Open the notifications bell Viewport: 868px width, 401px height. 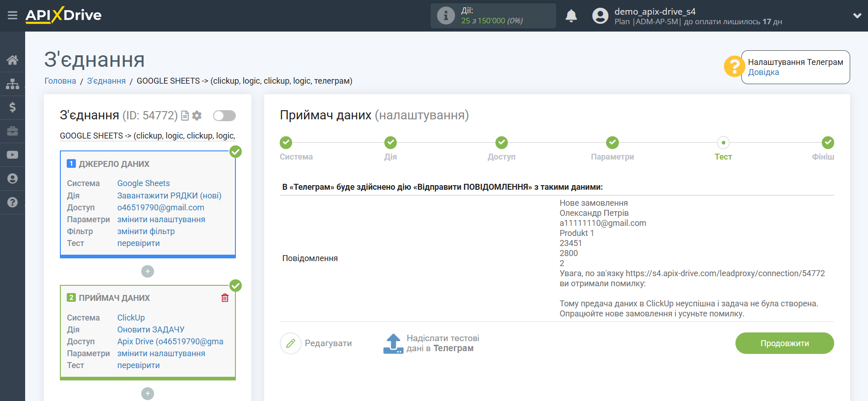click(x=571, y=16)
